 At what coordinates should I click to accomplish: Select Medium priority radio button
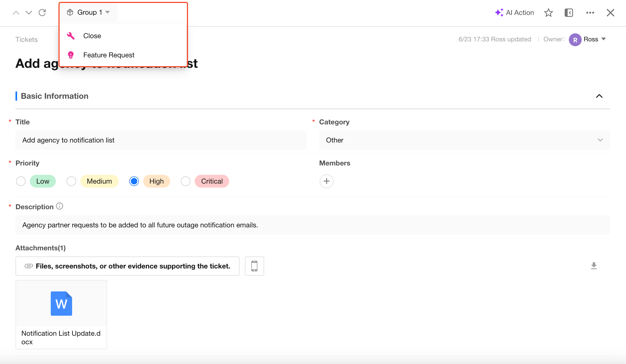71,181
